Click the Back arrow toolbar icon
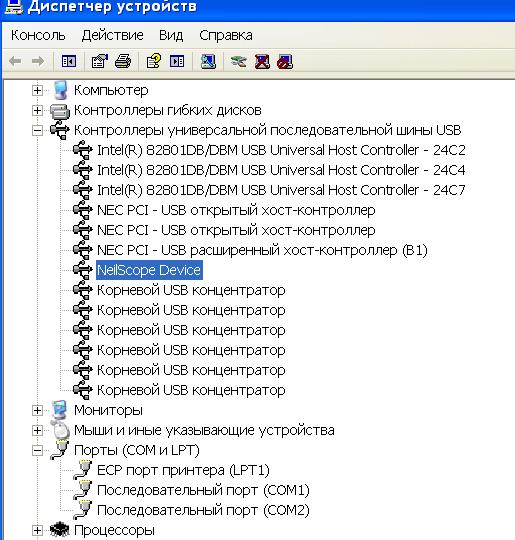 pos(15,62)
